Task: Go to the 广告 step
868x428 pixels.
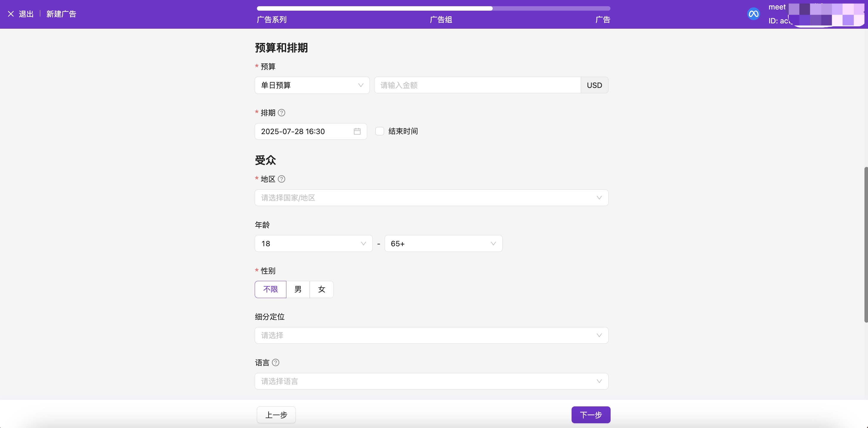Action: pos(602,20)
